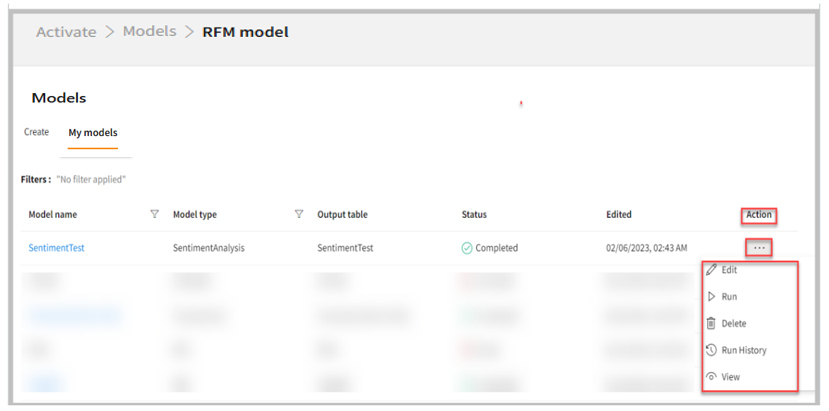Viewport: 829px width, 411px height.
Task: Click the Models page heading
Action: 59,98
